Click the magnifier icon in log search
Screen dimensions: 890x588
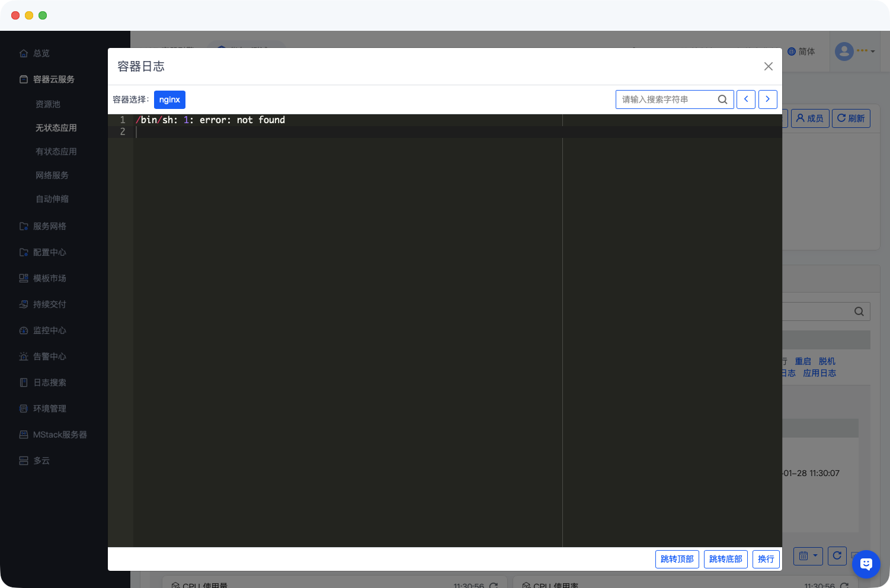click(722, 99)
